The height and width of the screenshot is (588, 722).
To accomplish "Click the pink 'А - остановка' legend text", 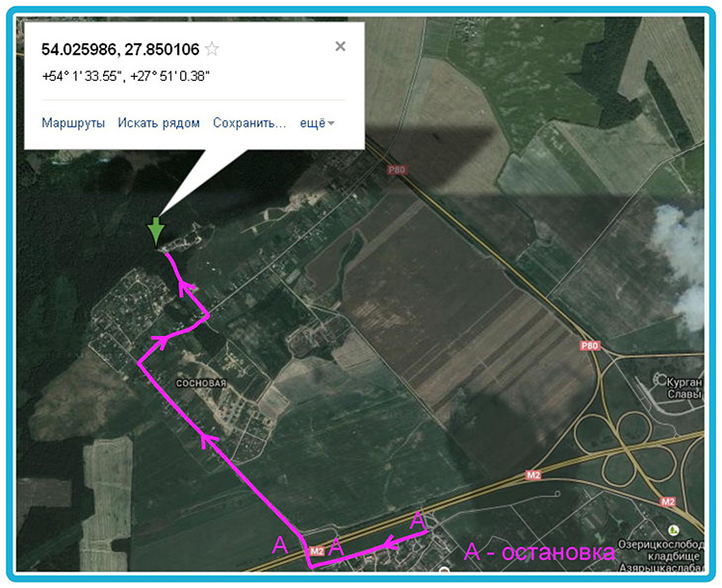I will (x=539, y=551).
